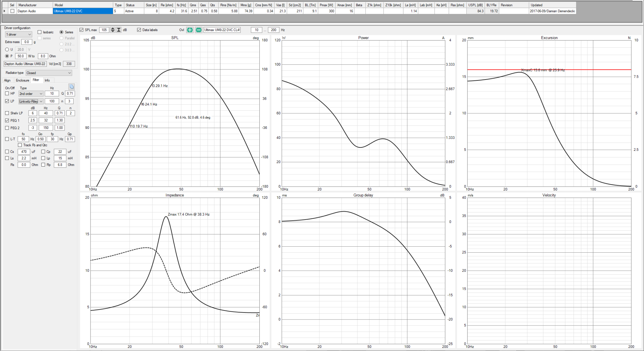Click L-T fo field 50

pos(24,139)
